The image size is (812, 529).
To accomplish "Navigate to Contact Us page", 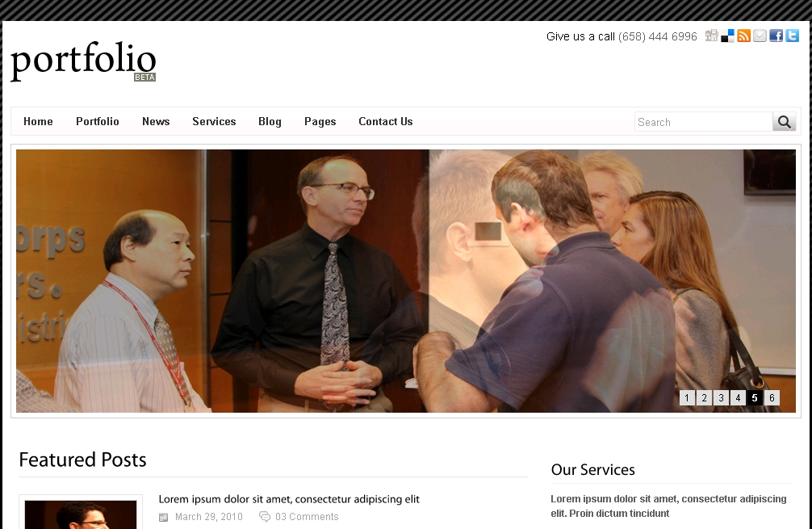I will click(385, 121).
